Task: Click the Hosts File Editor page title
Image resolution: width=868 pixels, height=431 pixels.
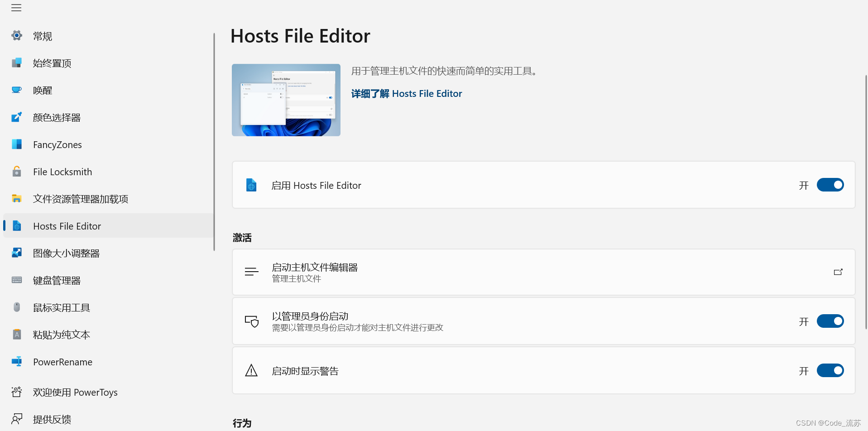Action: 300,36
